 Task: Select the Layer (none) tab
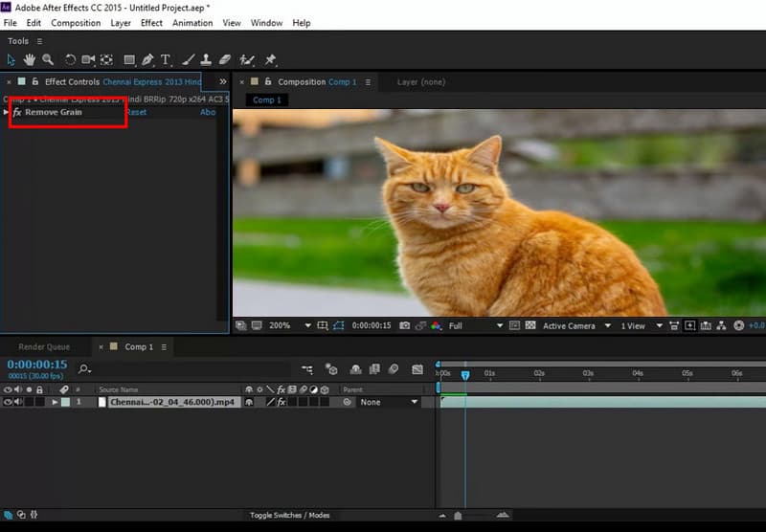click(421, 82)
